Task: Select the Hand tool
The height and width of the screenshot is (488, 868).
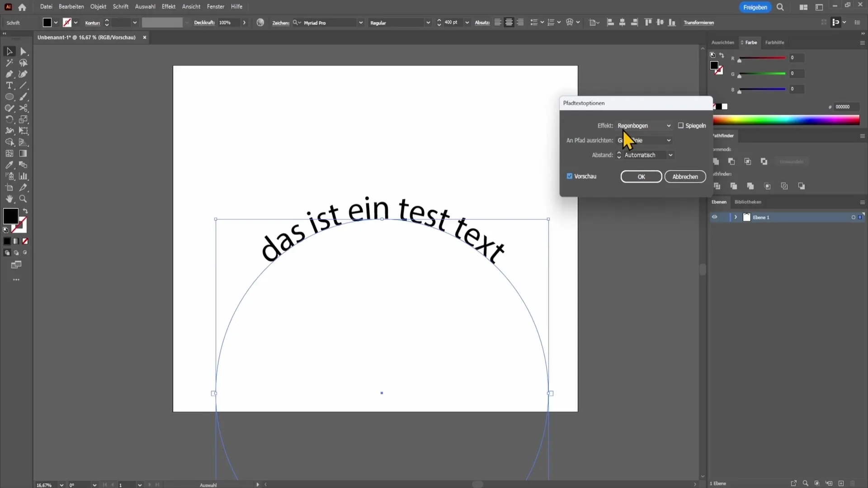Action: pyautogui.click(x=9, y=199)
